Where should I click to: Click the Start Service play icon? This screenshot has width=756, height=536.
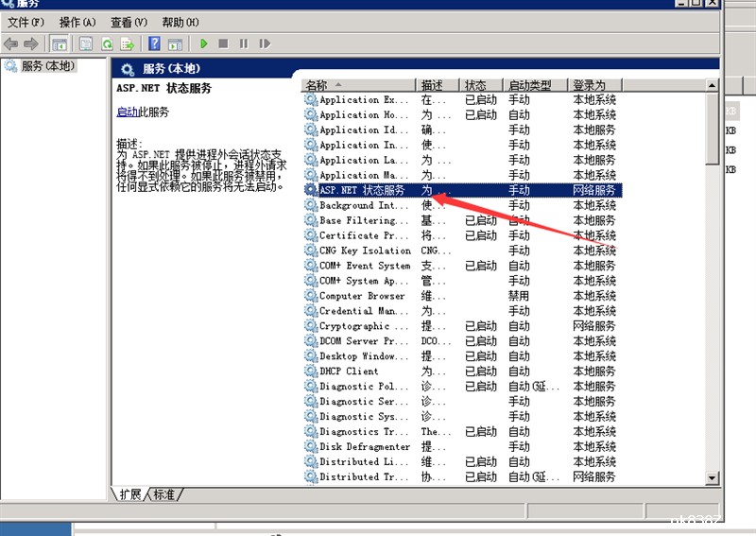tap(203, 43)
